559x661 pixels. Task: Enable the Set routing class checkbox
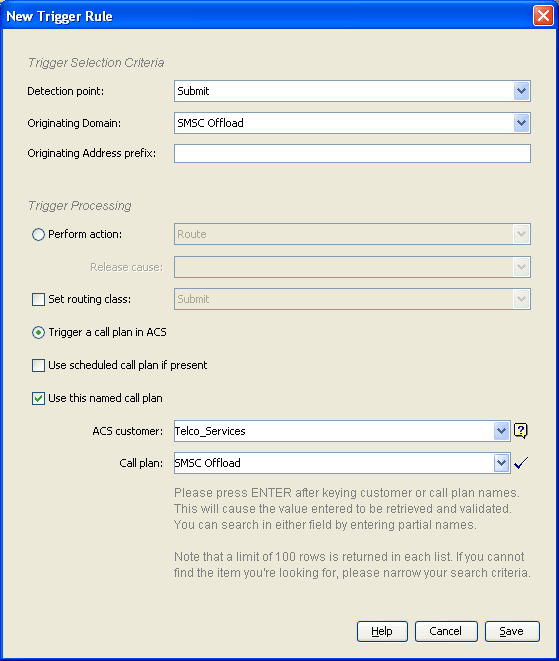click(38, 299)
